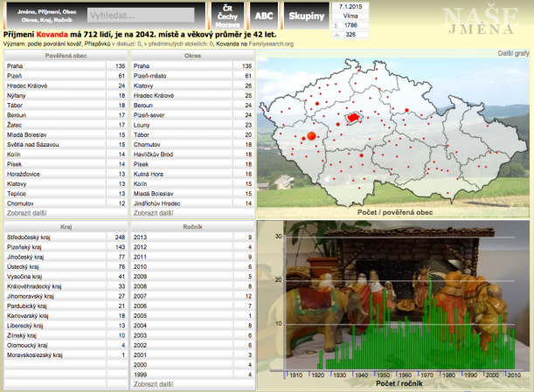Expand Ročník list with Zobrazit další
The width and height of the screenshot is (534, 392).
pos(151,383)
